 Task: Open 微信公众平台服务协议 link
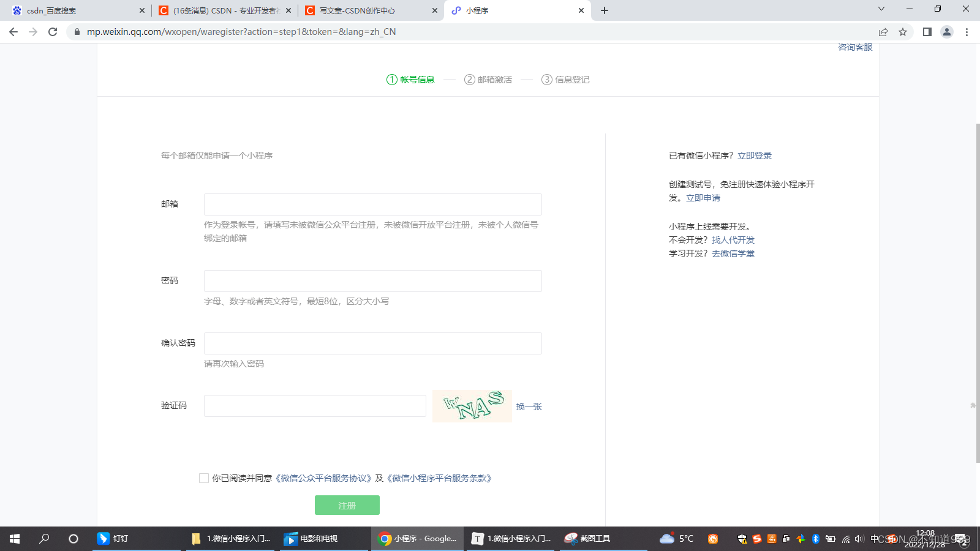tap(322, 478)
